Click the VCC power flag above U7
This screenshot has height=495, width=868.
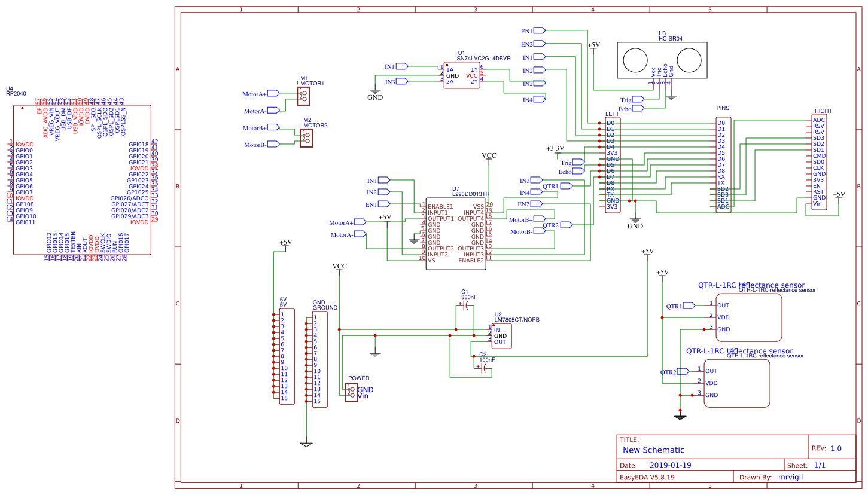point(489,155)
